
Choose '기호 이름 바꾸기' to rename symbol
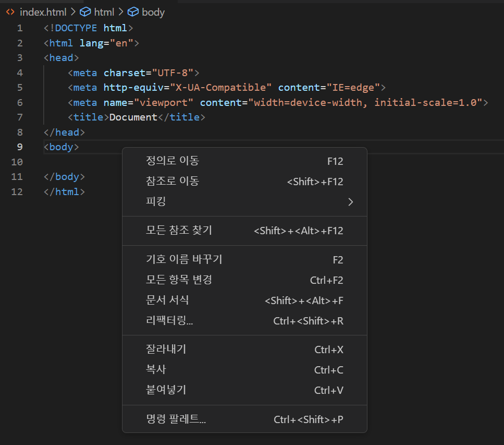244,259
